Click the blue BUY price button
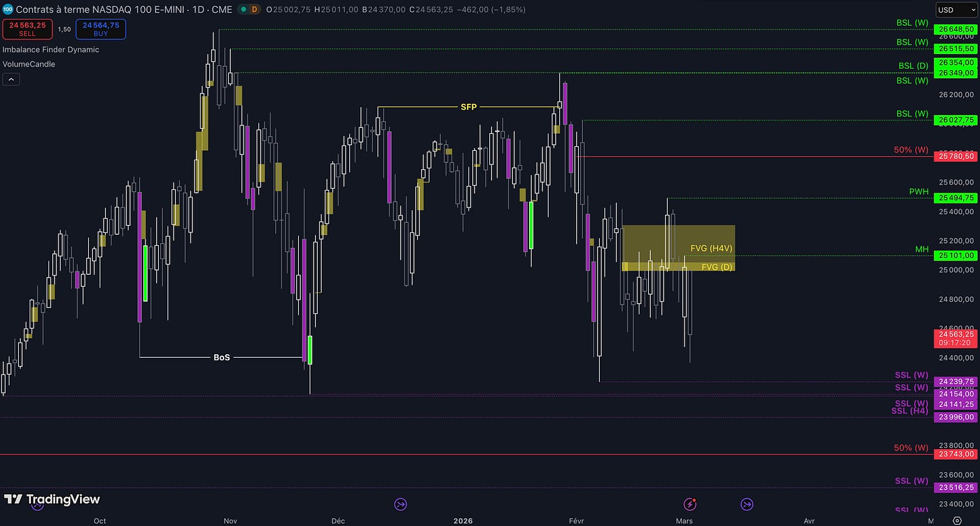The width and height of the screenshot is (980, 526). pyautogui.click(x=100, y=29)
